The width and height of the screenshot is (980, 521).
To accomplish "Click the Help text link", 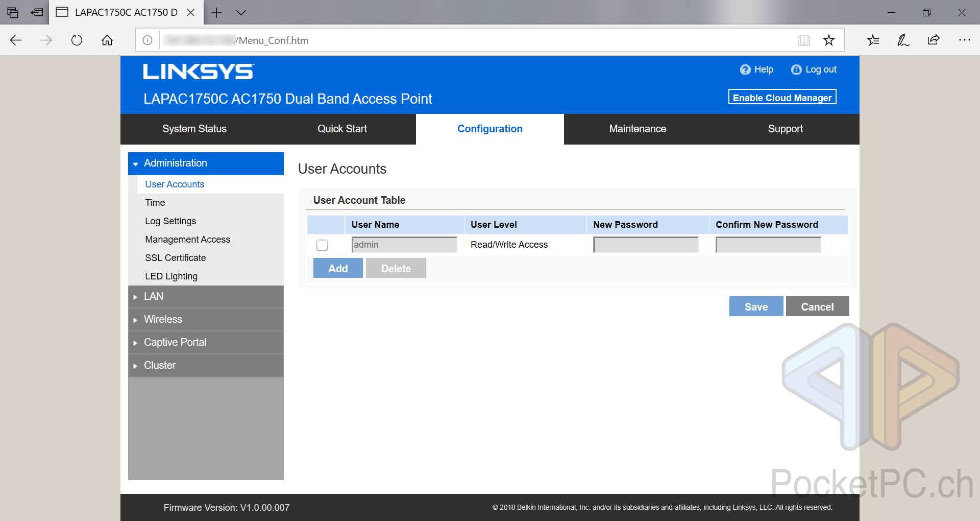I will pyautogui.click(x=764, y=69).
